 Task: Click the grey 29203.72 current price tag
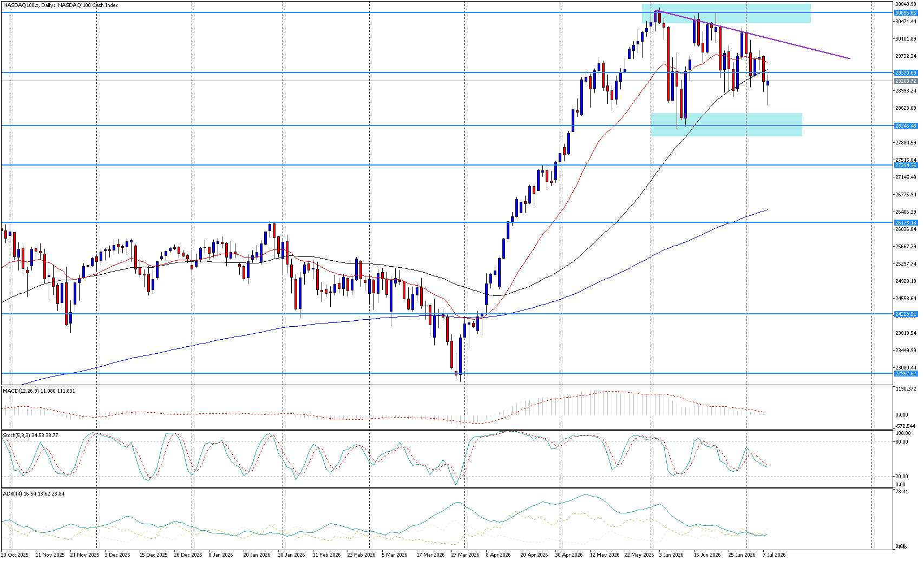[906, 81]
